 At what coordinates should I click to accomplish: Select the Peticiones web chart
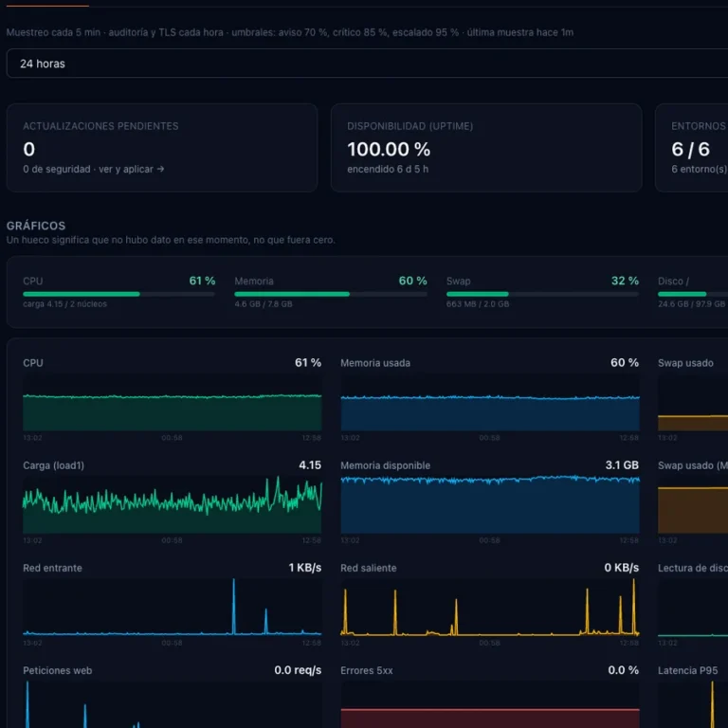pyautogui.click(x=172, y=704)
